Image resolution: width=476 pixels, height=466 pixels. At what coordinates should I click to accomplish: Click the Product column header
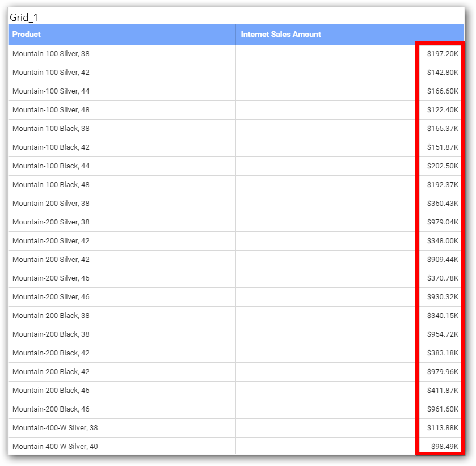(x=27, y=34)
